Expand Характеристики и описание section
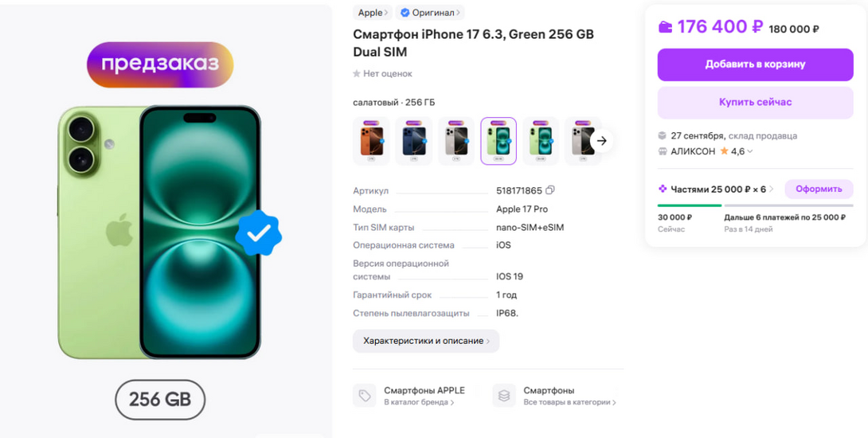868x438 pixels. 426,341
